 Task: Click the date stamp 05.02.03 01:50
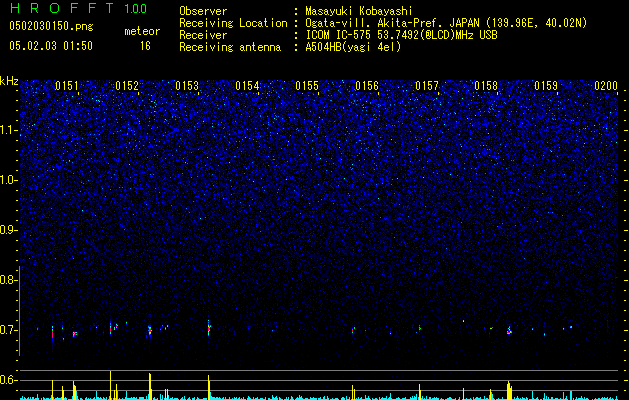(51, 46)
